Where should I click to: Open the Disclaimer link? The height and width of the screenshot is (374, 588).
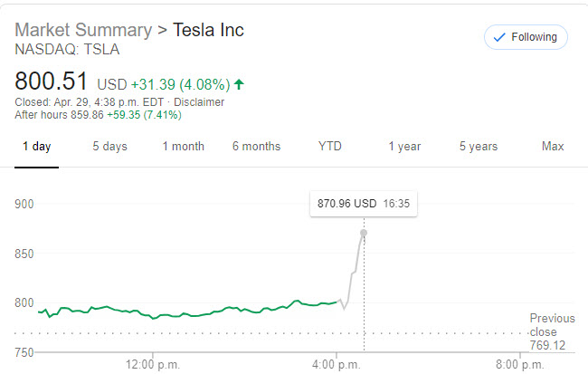tap(199, 102)
